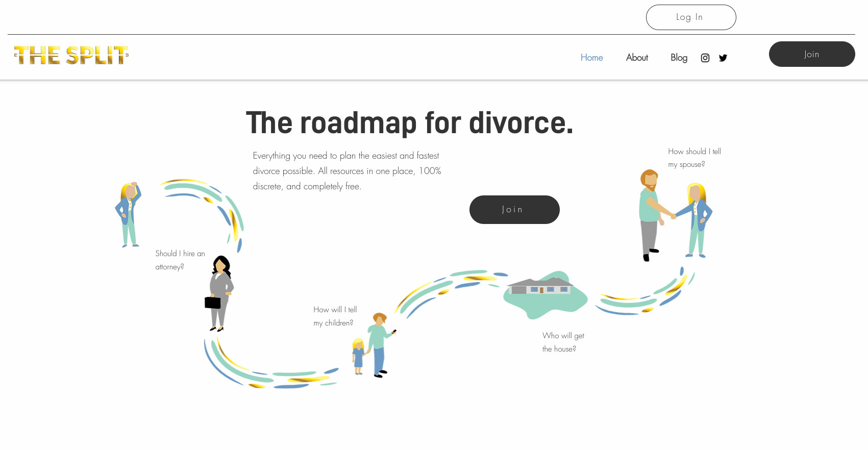Click the "Everything you need to plan" paragraph
868x450 pixels.
pos(347,171)
